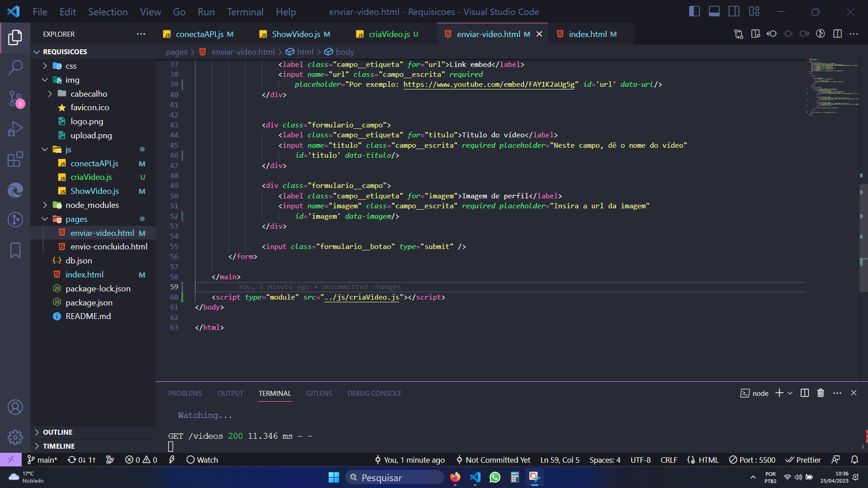Screen dimensions: 868x488
Task: Switch to the PROBLEMS panel tab
Action: [185, 394]
